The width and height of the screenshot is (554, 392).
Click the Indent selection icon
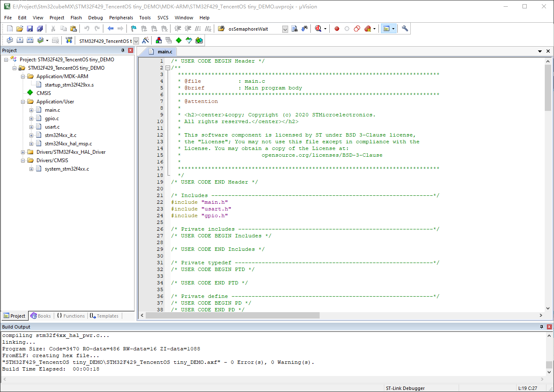pos(178,29)
